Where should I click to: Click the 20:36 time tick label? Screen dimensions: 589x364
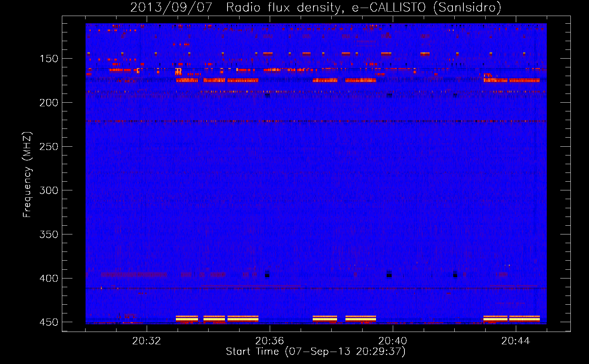point(270,341)
